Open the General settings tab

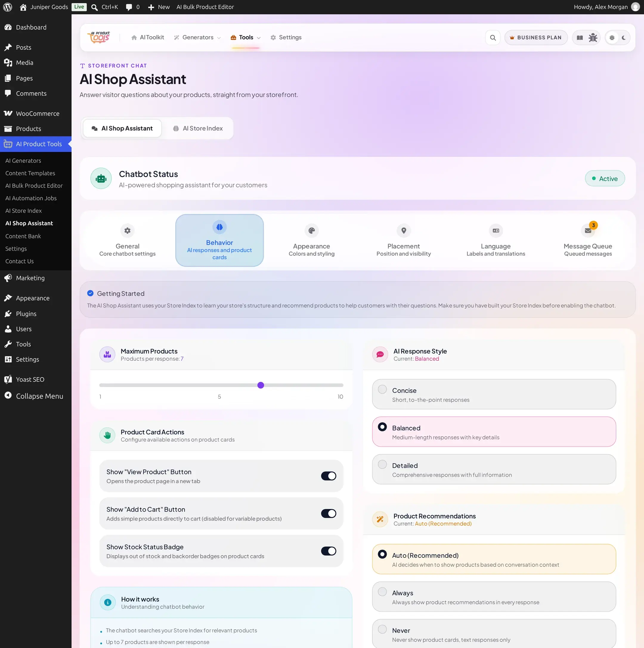tap(128, 240)
